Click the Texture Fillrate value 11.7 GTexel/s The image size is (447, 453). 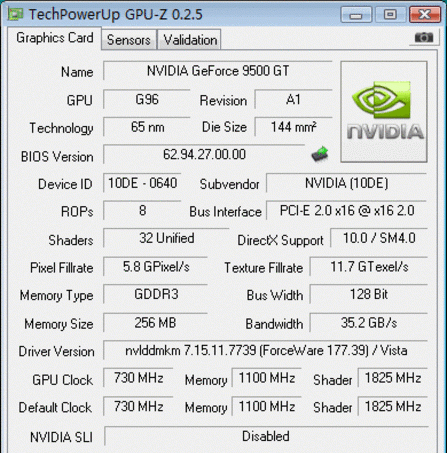[369, 266]
